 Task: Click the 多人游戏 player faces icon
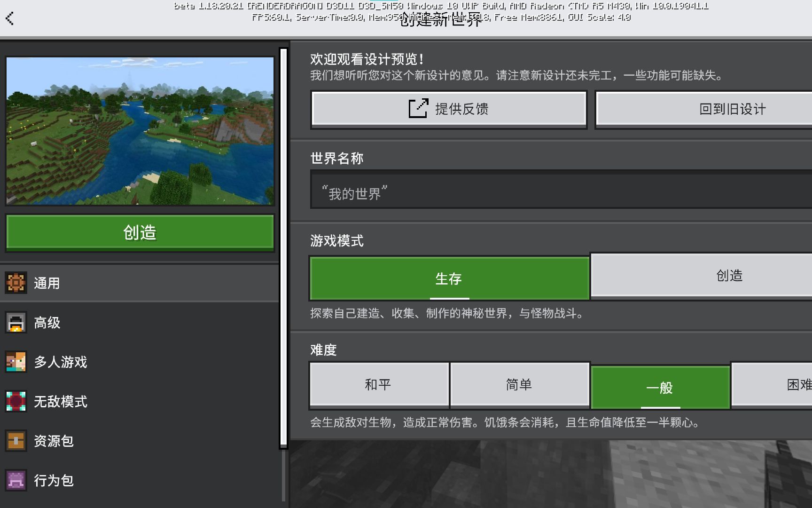16,362
